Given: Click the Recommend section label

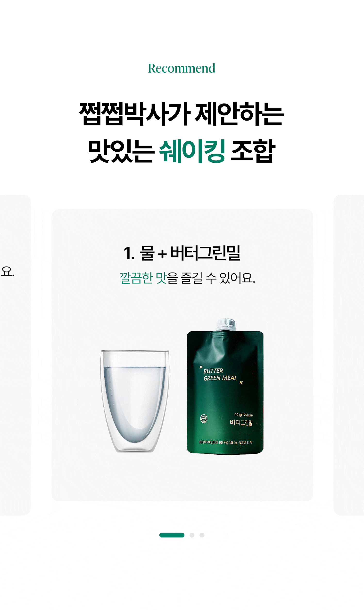Looking at the screenshot, I should [x=182, y=68].
